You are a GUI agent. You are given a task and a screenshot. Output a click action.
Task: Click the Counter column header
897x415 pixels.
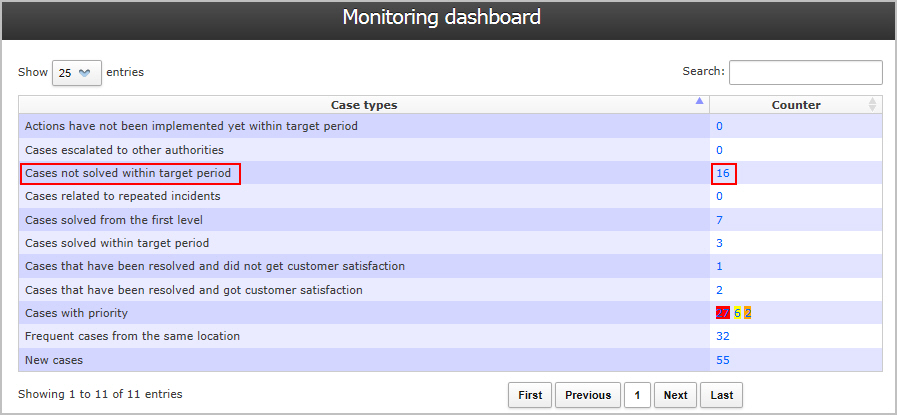(796, 105)
